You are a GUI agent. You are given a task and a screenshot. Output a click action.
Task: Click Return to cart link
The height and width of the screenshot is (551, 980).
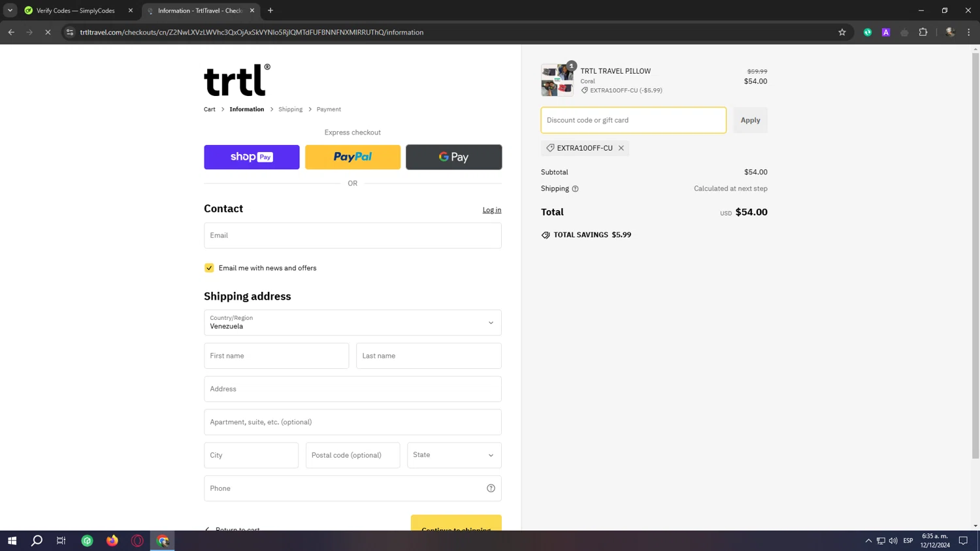232,528
